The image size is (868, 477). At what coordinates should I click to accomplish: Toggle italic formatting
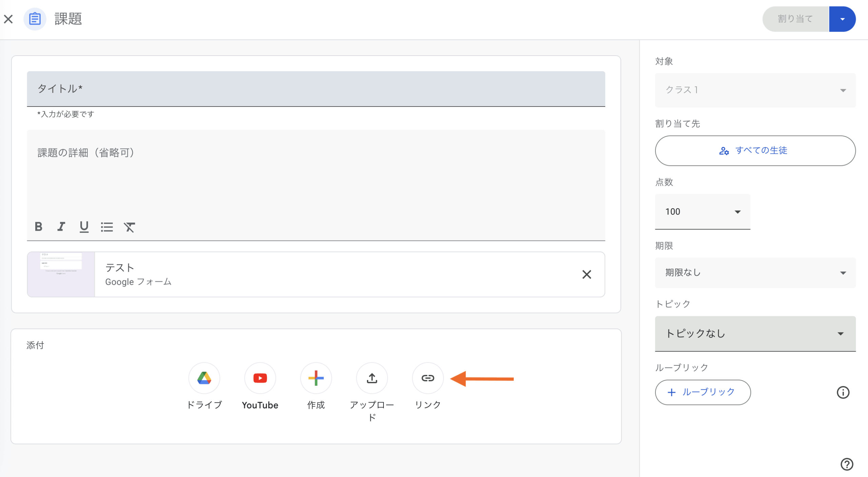pyautogui.click(x=61, y=226)
